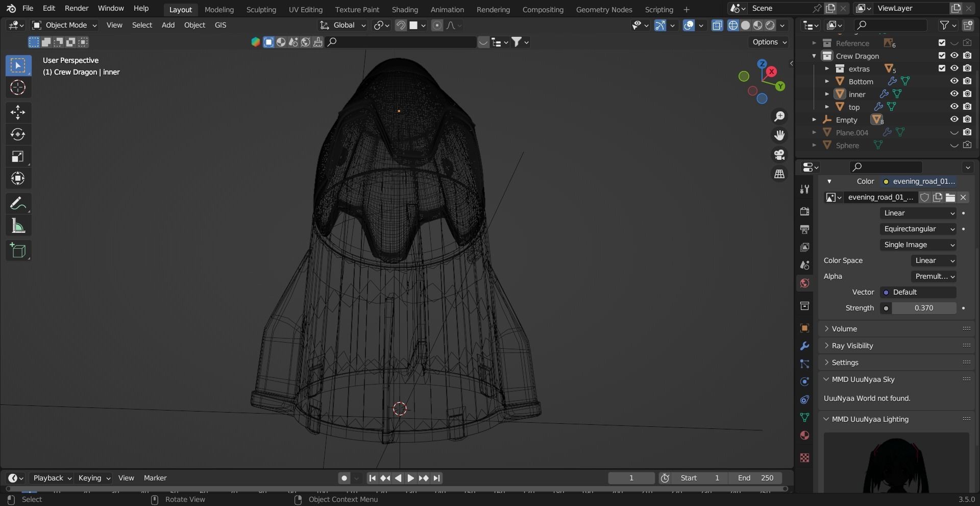Open the Tool properties tab

[805, 189]
